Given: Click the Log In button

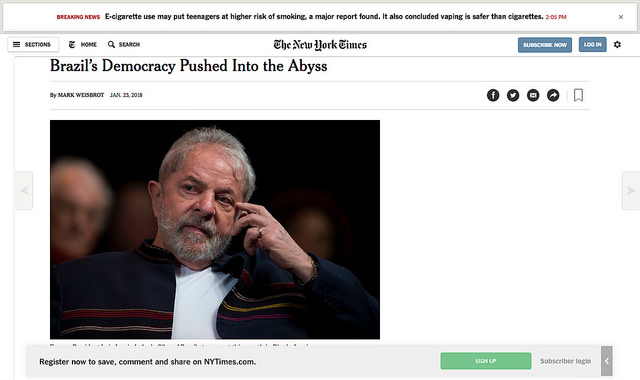Looking at the screenshot, I should click(592, 44).
